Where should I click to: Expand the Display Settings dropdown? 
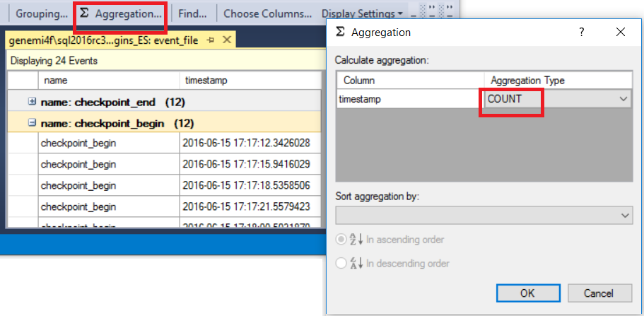click(362, 14)
